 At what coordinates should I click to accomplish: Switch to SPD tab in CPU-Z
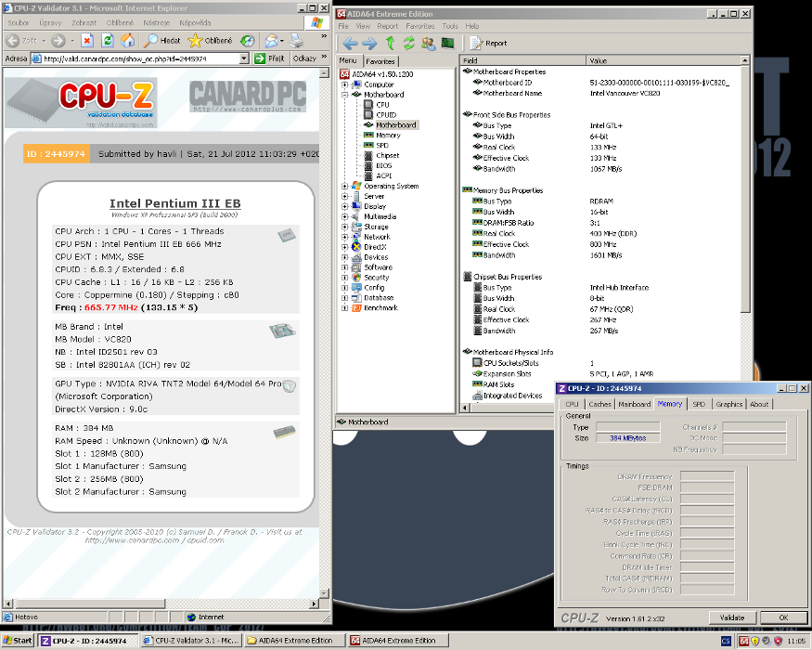pyautogui.click(x=699, y=404)
